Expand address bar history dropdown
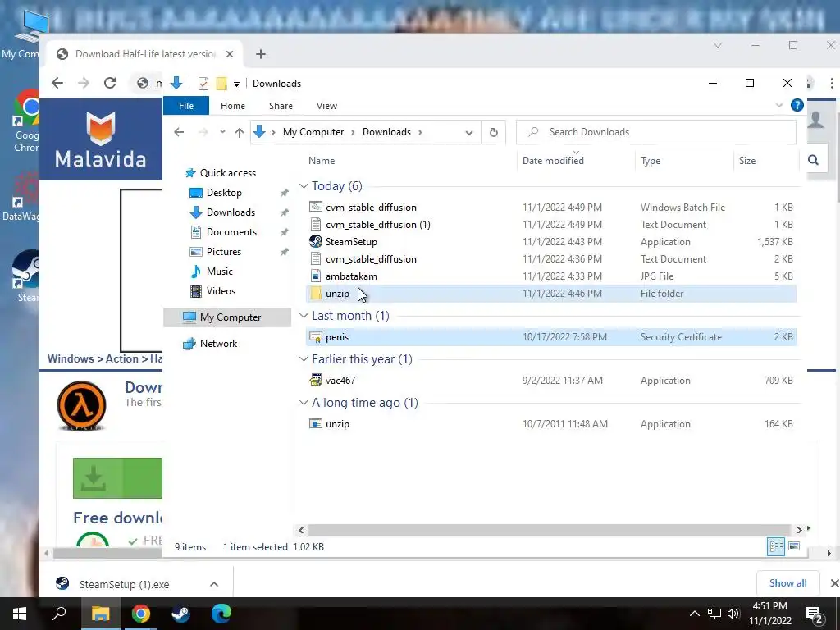This screenshot has width=840, height=630. point(468,132)
